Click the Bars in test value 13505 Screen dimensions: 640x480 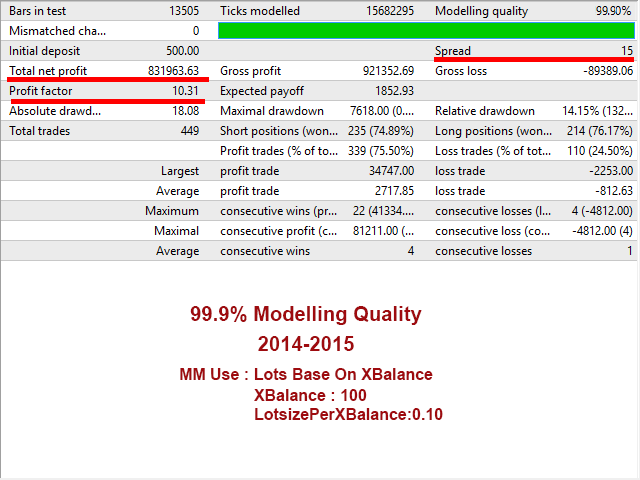184,11
